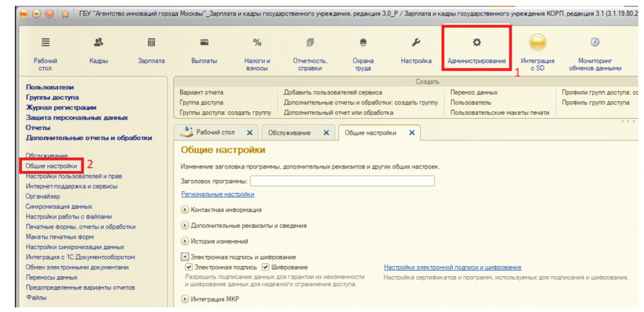Switch to the Обслуживание tab
Screen dimensions: 644x312
tap(291, 133)
